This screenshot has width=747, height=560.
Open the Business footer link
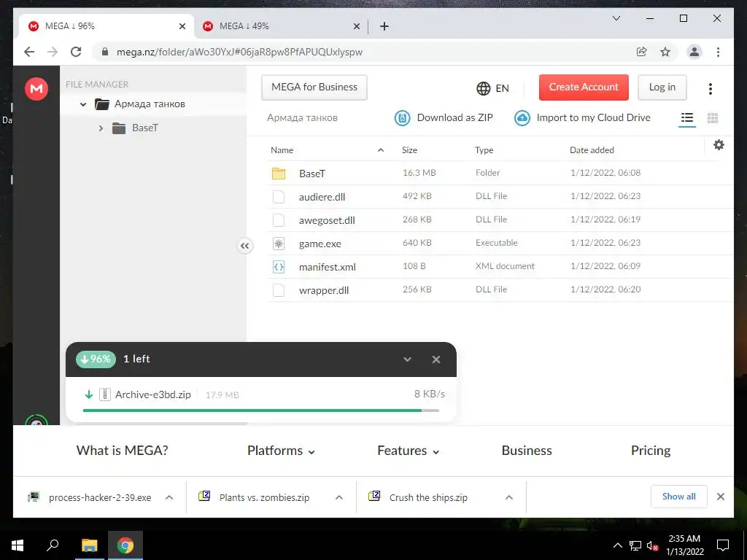coord(527,451)
